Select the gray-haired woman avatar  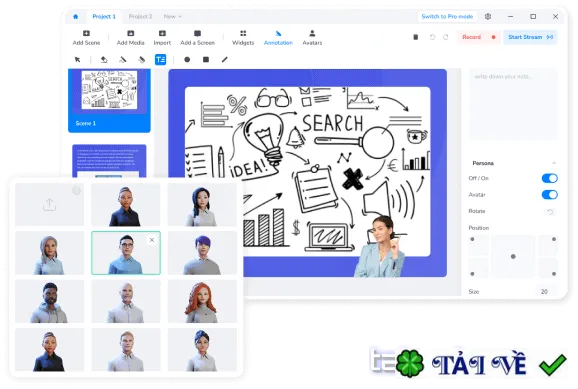point(49,253)
